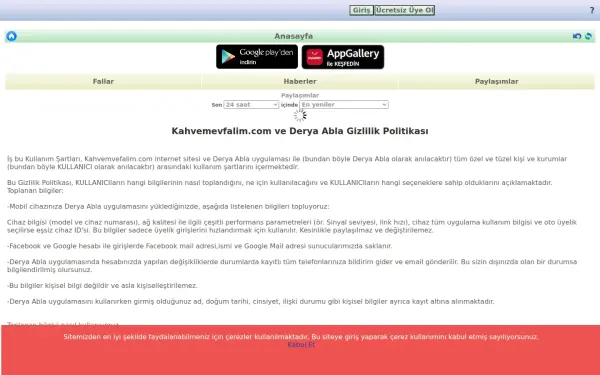600x375 pixels.
Task: Click the paragraph starting "İş bu Kullanım Şartları"
Action: 287,163
